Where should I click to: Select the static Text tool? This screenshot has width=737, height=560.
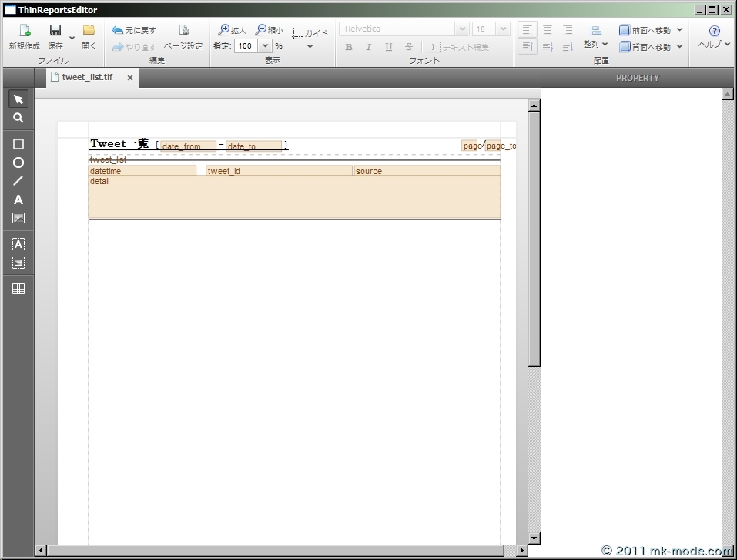(x=18, y=200)
